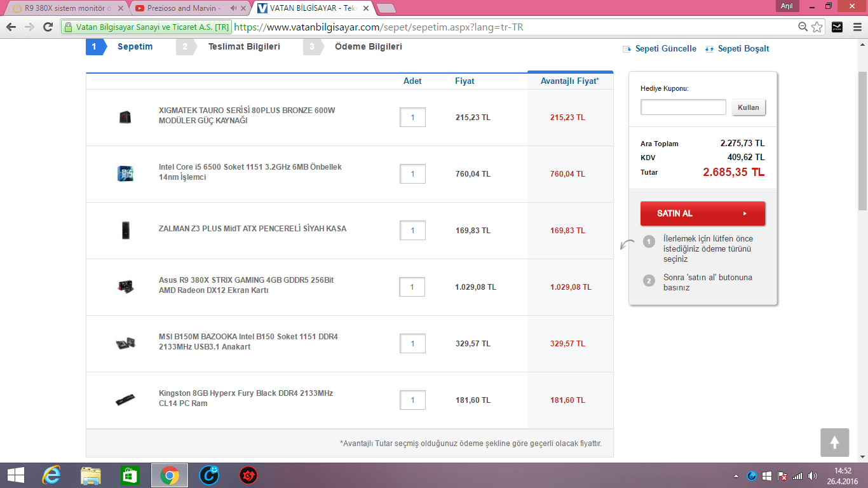Open the Asus R9 380X STRIX product link

pos(246,285)
